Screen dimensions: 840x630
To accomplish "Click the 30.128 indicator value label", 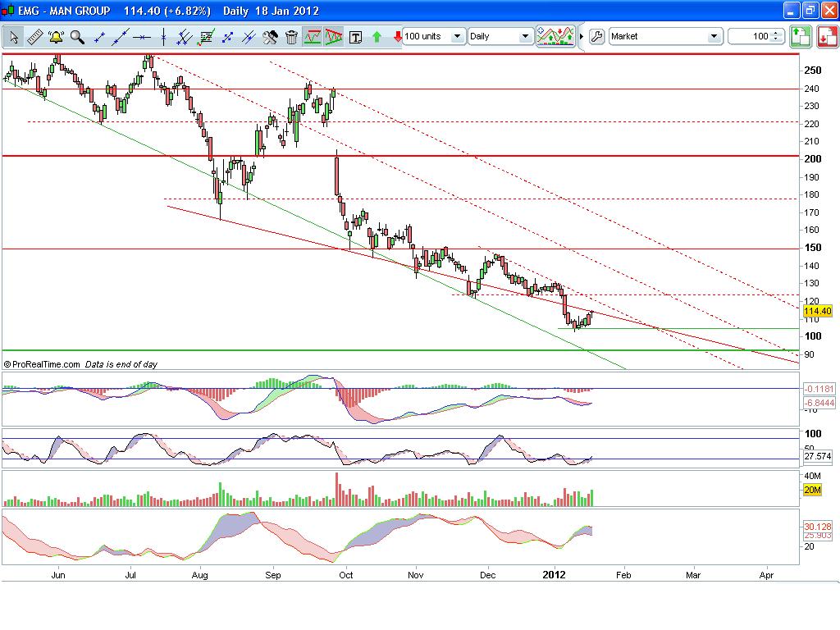I will click(x=818, y=527).
